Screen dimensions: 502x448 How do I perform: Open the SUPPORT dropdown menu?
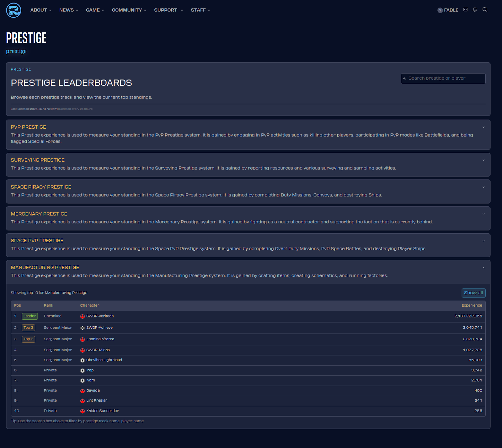[x=168, y=10]
